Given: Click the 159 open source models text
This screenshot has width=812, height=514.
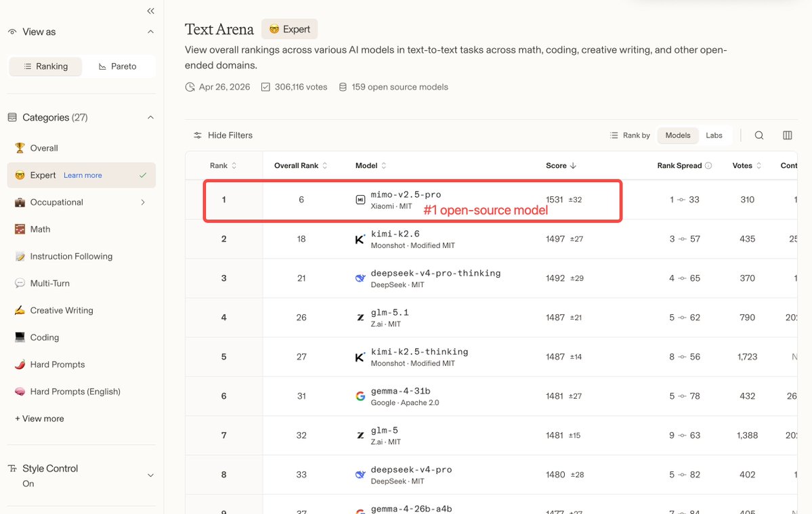Looking at the screenshot, I should click(400, 87).
